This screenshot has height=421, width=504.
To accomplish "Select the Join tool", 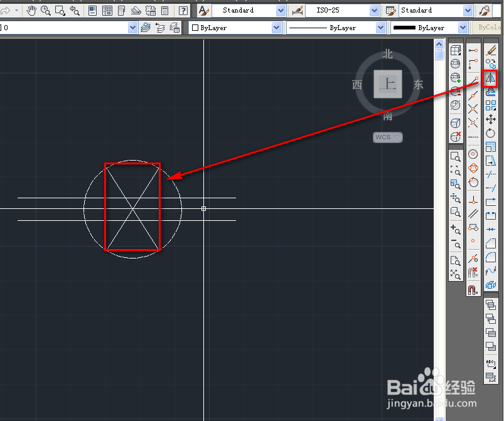I will point(491,229).
